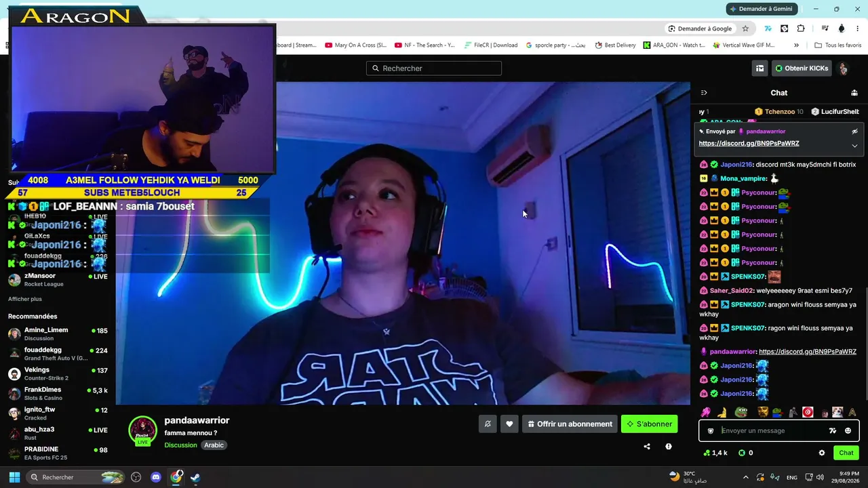Toggle stream notifications bell

coord(488,424)
